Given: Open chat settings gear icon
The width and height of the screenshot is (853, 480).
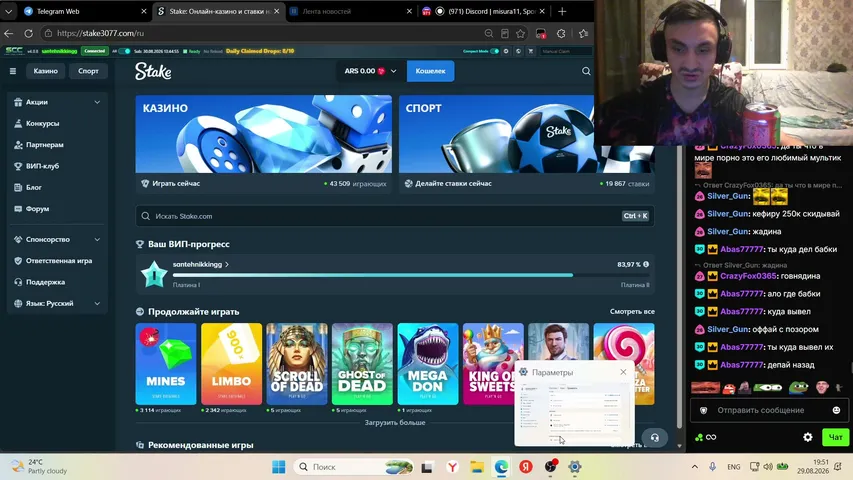Looking at the screenshot, I should [808, 437].
